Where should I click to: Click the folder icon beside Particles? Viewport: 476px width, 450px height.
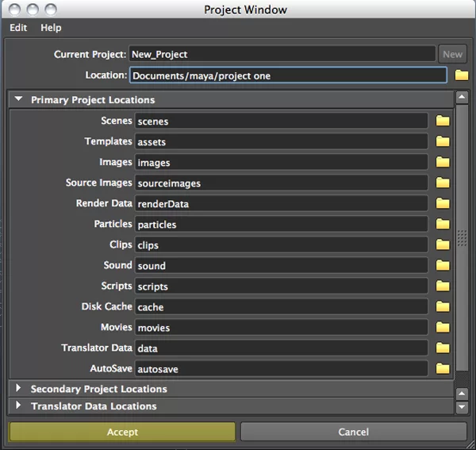click(x=443, y=225)
